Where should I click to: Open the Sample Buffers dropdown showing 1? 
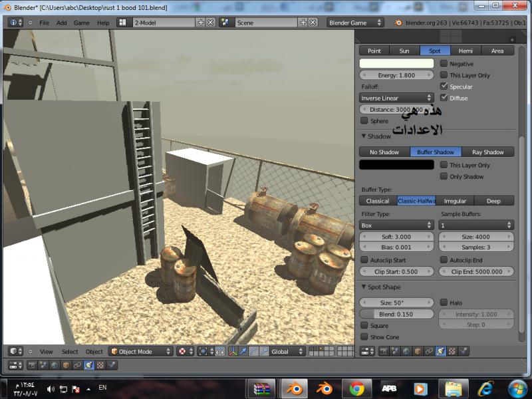(x=476, y=225)
